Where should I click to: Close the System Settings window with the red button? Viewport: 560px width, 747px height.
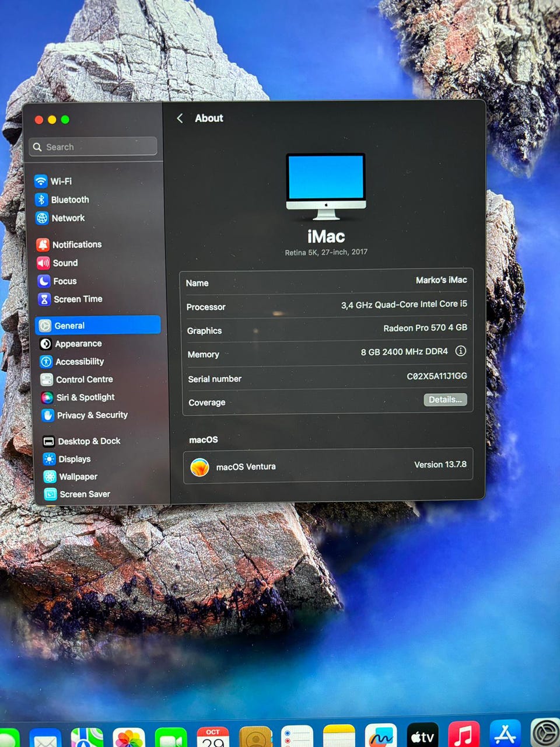[x=39, y=120]
